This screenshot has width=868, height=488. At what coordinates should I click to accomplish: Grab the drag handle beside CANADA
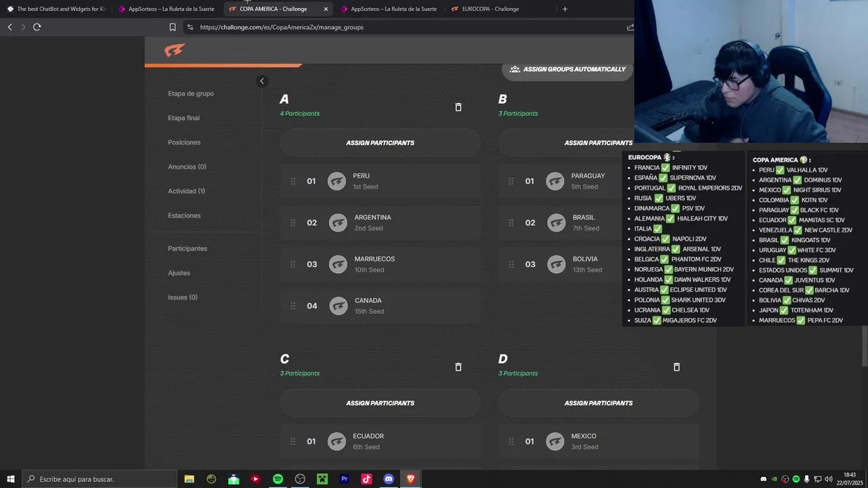pyautogui.click(x=293, y=306)
